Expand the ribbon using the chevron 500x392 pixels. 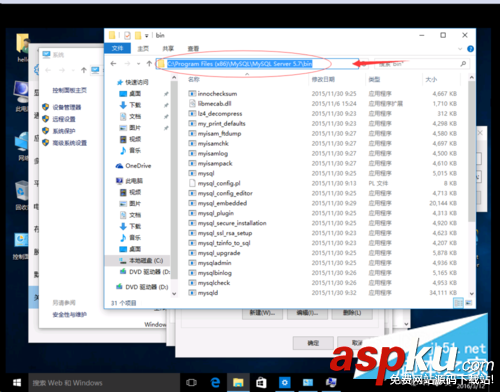[460, 49]
